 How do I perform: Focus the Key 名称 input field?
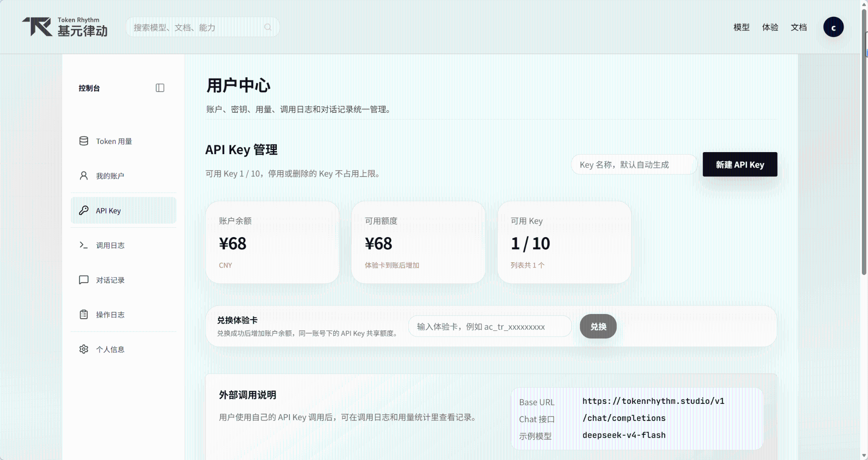click(634, 164)
